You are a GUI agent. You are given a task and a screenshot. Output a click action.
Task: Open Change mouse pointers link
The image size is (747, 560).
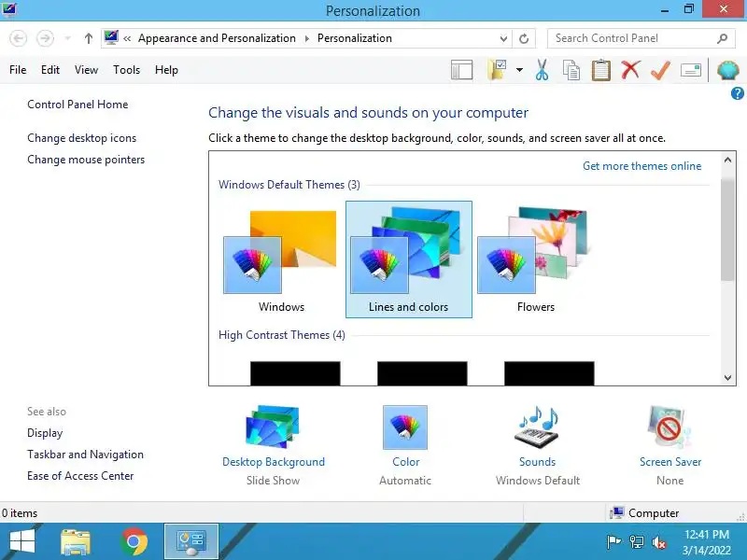[x=86, y=160]
